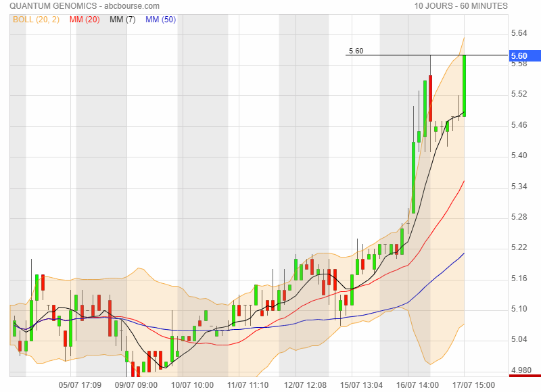Click the 5.16 price axis label
Viewport: 541px width, 392px height.
coord(519,278)
